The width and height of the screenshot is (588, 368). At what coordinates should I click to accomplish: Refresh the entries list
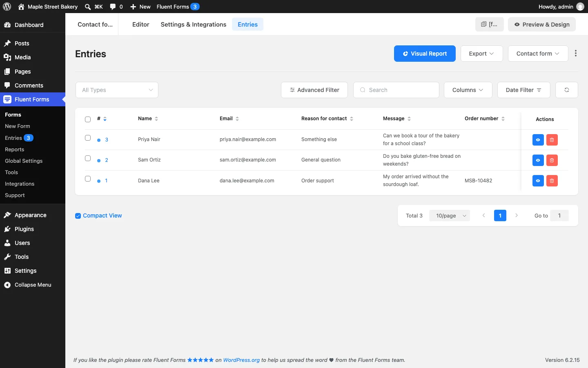[567, 90]
